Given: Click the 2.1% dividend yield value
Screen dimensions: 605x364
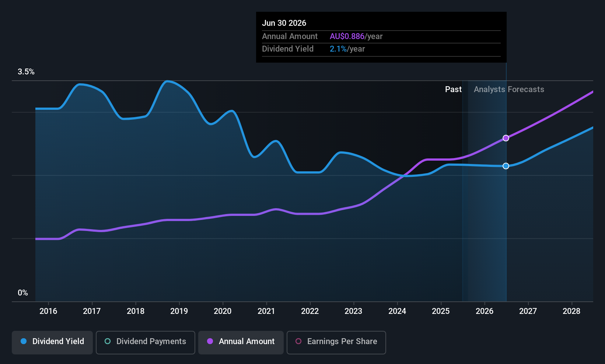Looking at the screenshot, I should coord(338,49).
